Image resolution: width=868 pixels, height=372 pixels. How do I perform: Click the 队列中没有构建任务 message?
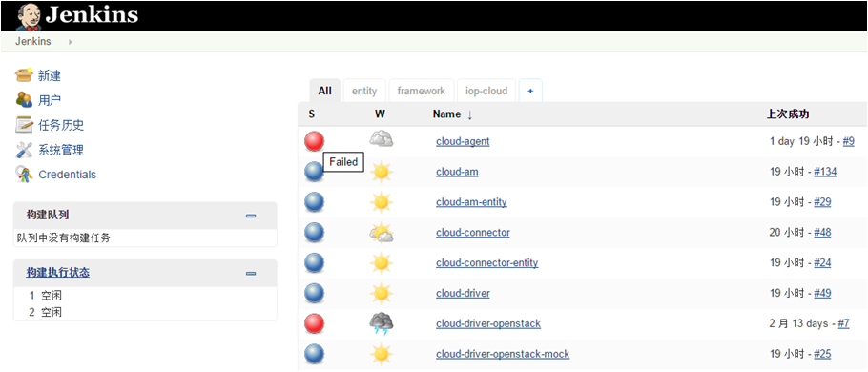[63, 238]
